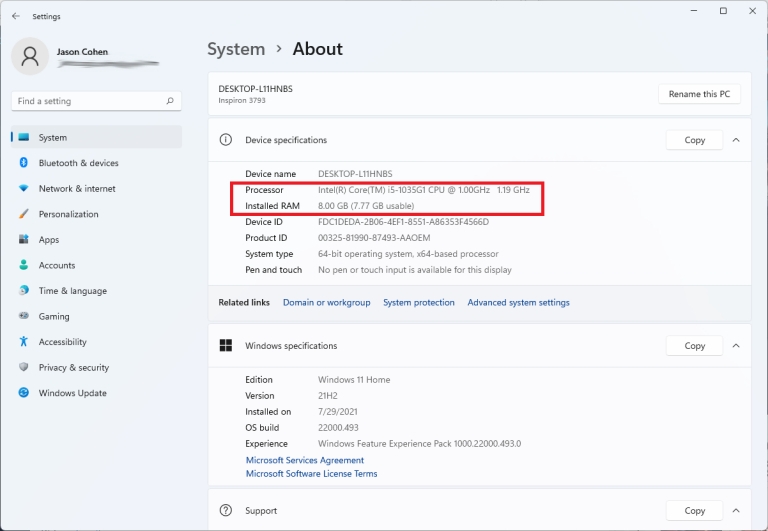The width and height of the screenshot is (768, 531).
Task: Go to Network & internet settings
Action: [96, 188]
